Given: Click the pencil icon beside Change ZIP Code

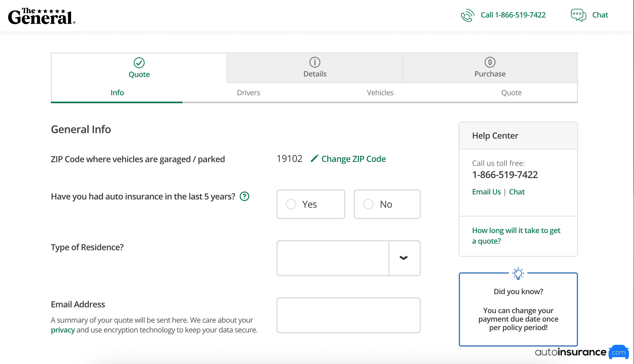Looking at the screenshot, I should 314,158.
